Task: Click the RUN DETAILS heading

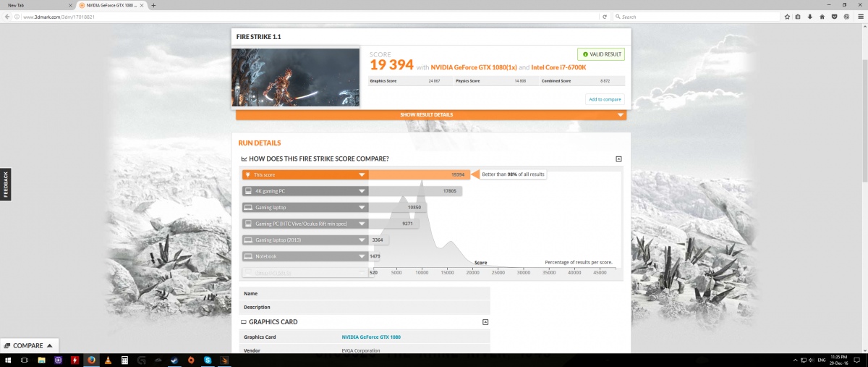Action: (x=260, y=143)
